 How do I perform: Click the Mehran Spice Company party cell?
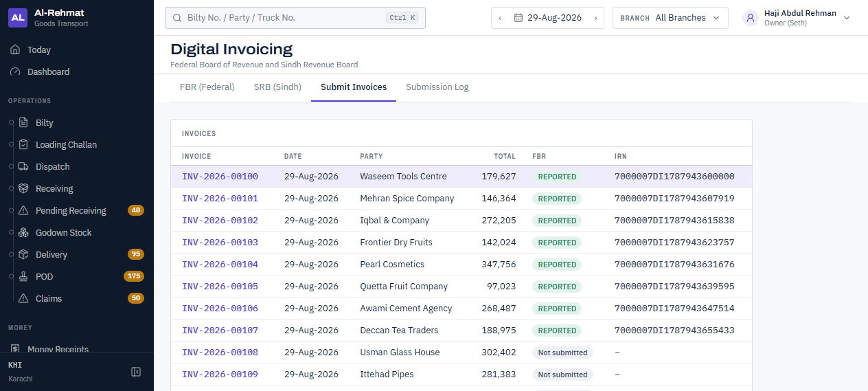pos(407,199)
